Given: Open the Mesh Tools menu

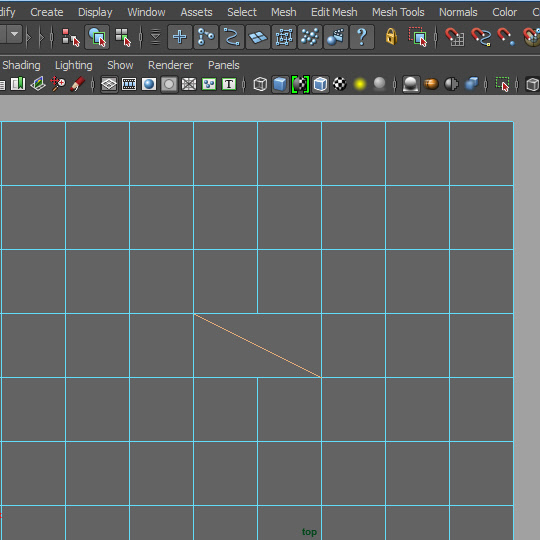Looking at the screenshot, I should 398,12.
